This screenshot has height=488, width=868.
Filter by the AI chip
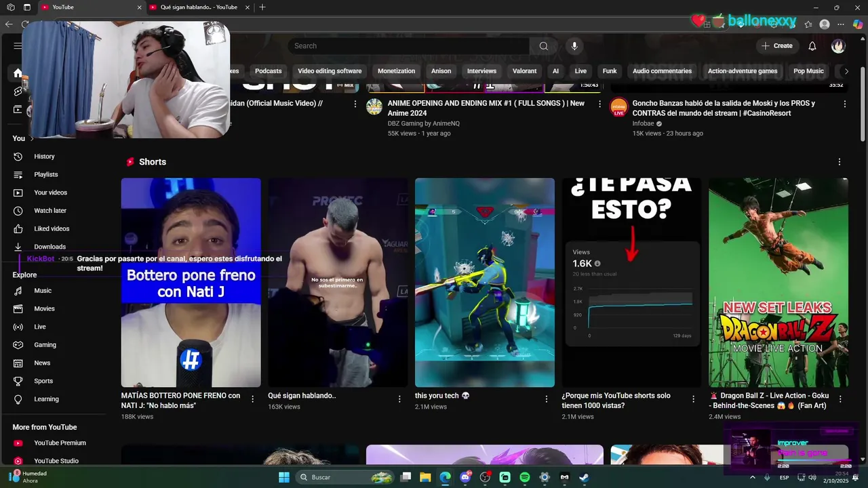tap(555, 71)
